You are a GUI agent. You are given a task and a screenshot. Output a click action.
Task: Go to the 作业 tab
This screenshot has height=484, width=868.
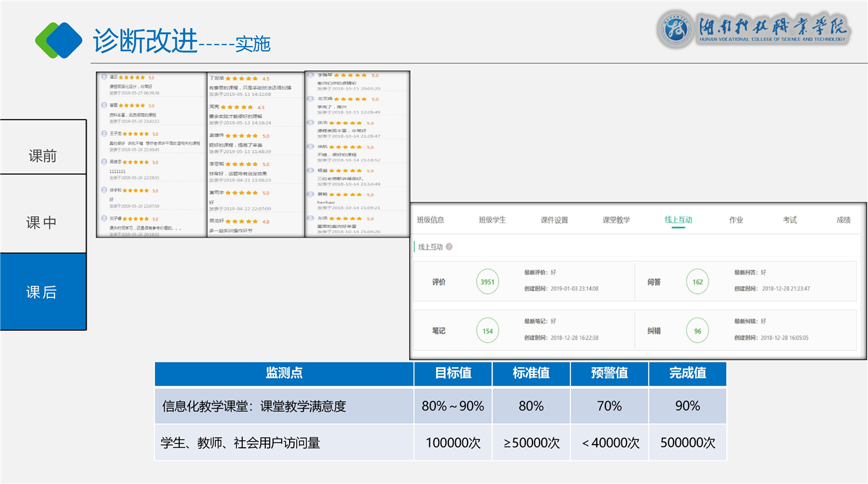pos(736,220)
